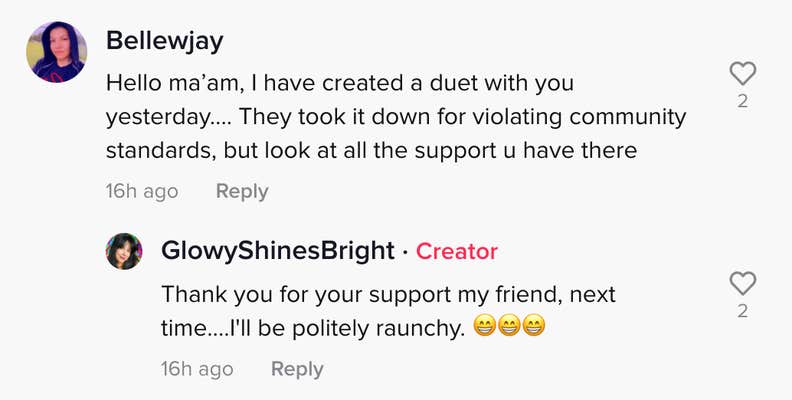The width and height of the screenshot is (792, 400).
Task: Click the Bellewjay username
Action: (166, 41)
